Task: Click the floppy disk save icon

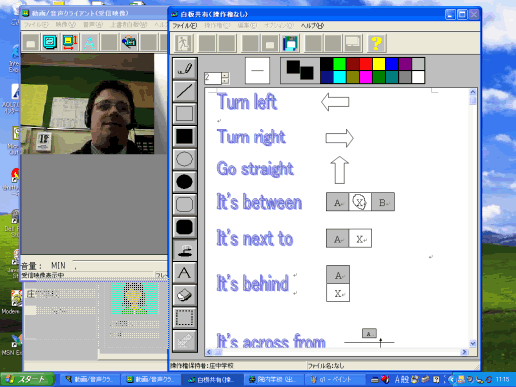Action: pyautogui.click(x=290, y=43)
